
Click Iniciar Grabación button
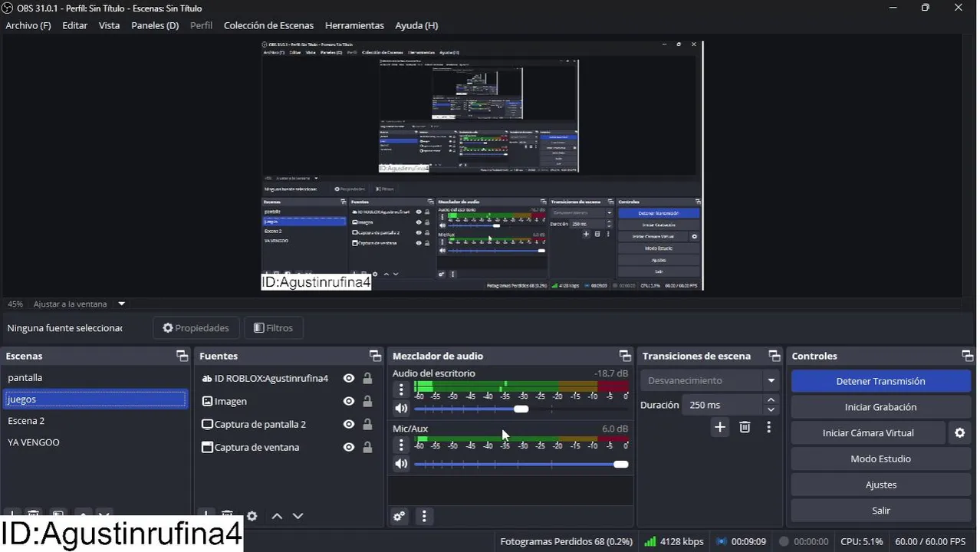pos(880,407)
